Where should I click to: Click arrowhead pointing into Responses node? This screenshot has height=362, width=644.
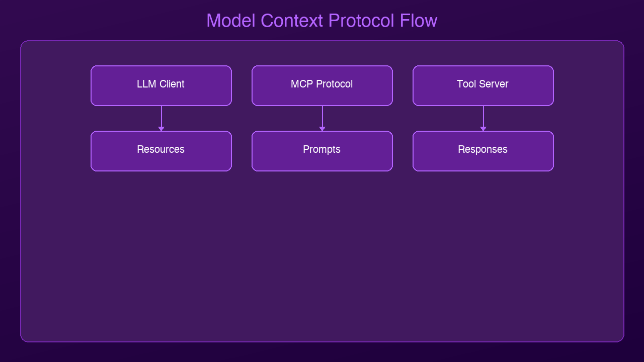tap(483, 129)
